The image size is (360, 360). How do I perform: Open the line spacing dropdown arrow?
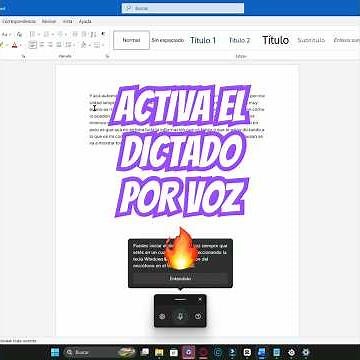pos(74,45)
